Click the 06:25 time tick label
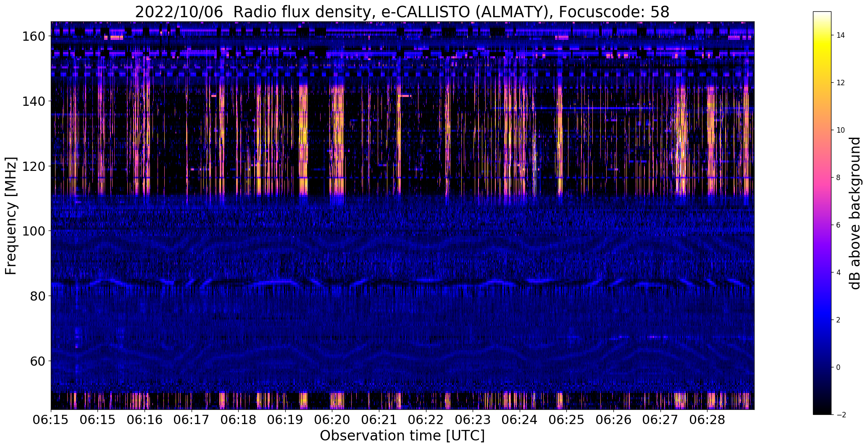The image size is (868, 448). click(566, 420)
